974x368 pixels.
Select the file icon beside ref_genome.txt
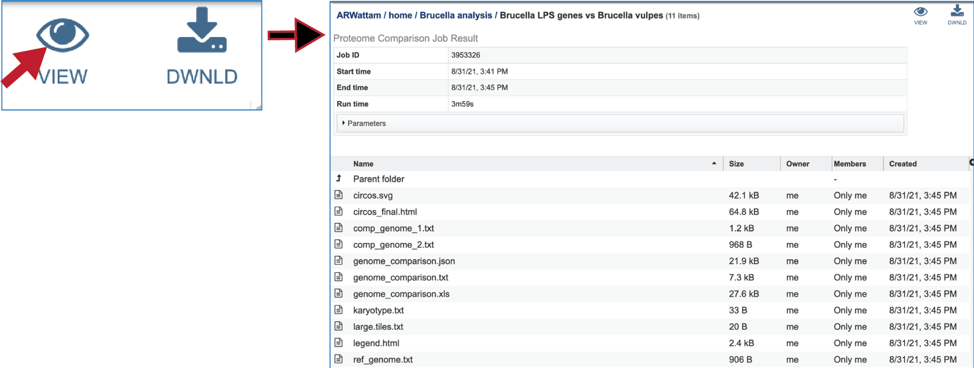[x=339, y=359]
